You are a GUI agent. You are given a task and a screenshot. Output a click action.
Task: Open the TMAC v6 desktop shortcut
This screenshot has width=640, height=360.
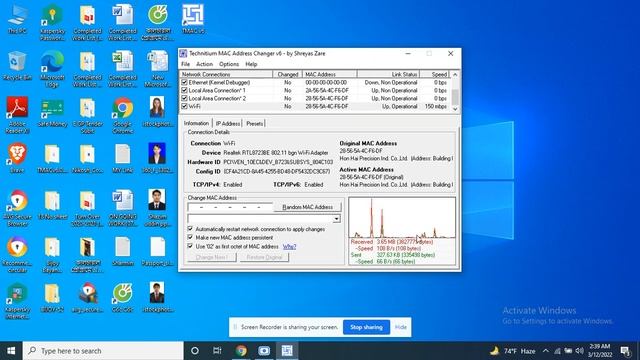point(193,18)
